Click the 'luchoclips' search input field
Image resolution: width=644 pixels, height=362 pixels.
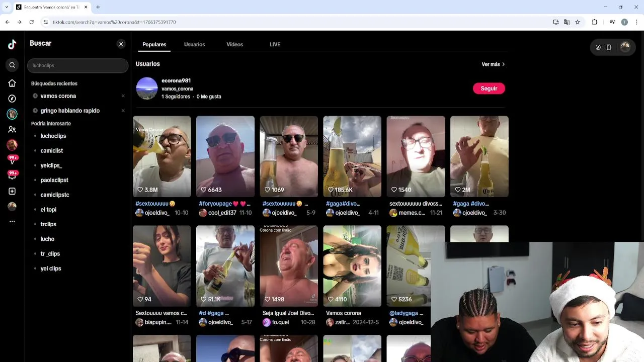(77, 65)
